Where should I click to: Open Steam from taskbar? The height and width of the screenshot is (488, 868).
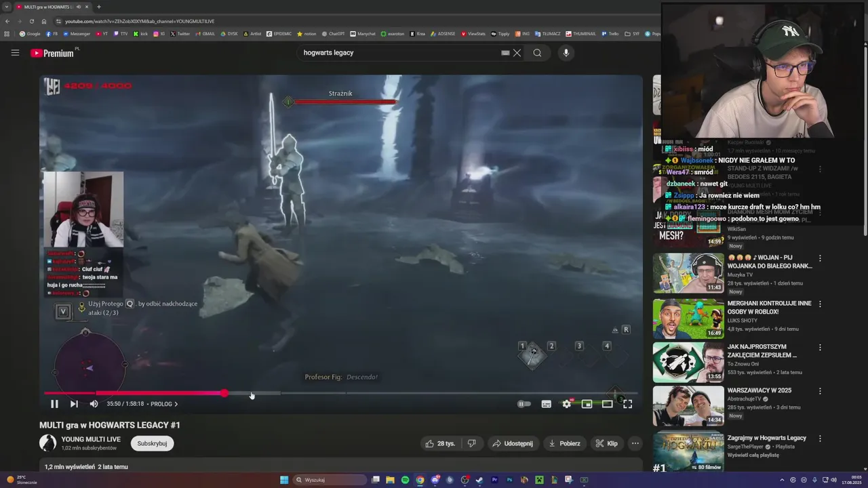pyautogui.click(x=479, y=480)
